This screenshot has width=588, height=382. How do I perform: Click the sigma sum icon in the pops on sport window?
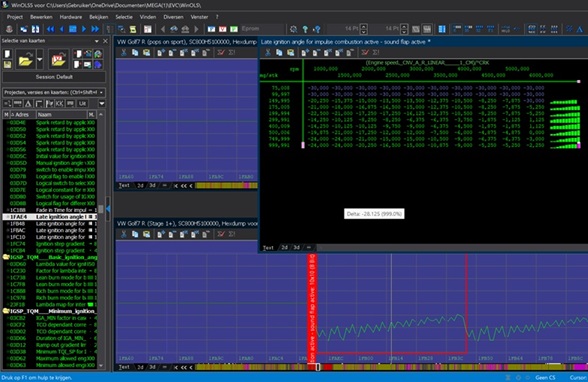click(x=232, y=52)
